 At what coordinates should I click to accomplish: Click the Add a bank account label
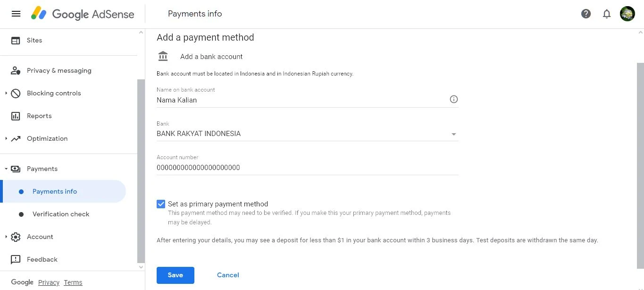pos(211,57)
